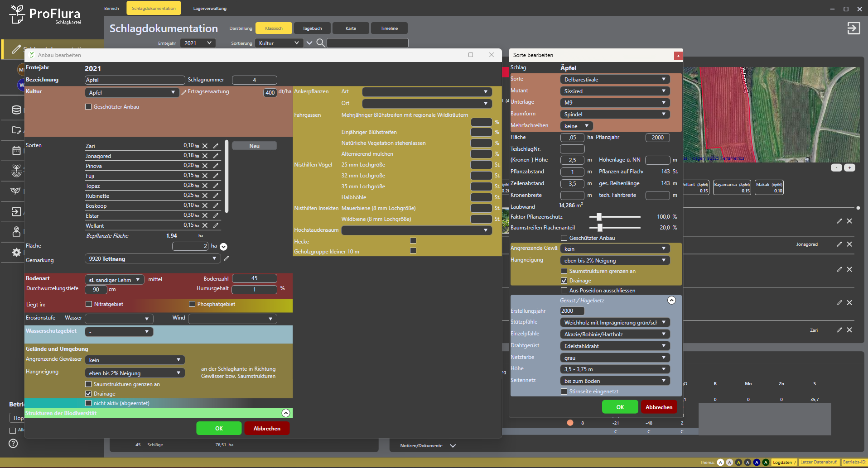Click the Faktor Pflanzenschutz slider handle
Screen dimensions: 868x468
(x=599, y=217)
